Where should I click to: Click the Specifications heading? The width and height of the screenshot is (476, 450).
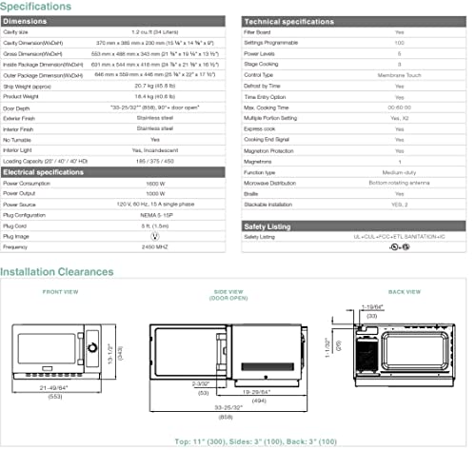pyautogui.click(x=35, y=7)
